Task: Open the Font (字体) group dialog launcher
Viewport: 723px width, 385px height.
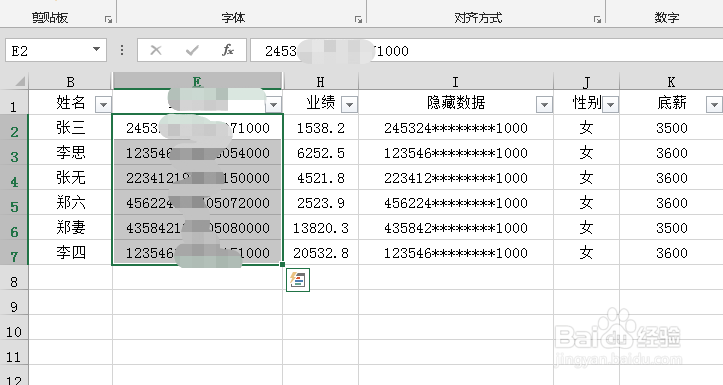Action: (358, 19)
